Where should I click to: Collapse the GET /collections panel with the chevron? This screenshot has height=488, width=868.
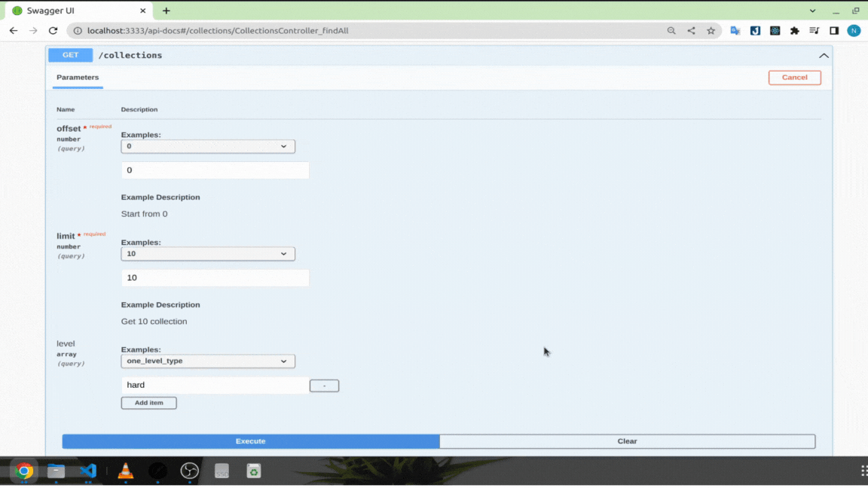click(x=824, y=55)
